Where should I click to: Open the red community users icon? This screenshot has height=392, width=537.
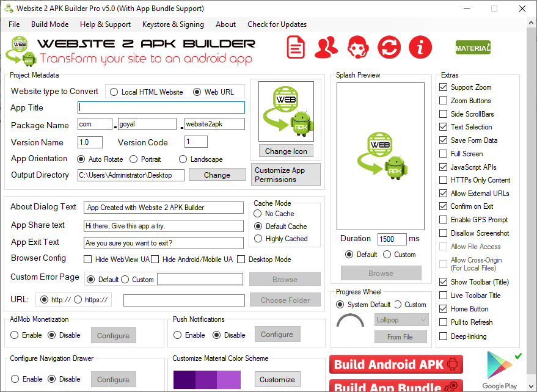click(326, 47)
